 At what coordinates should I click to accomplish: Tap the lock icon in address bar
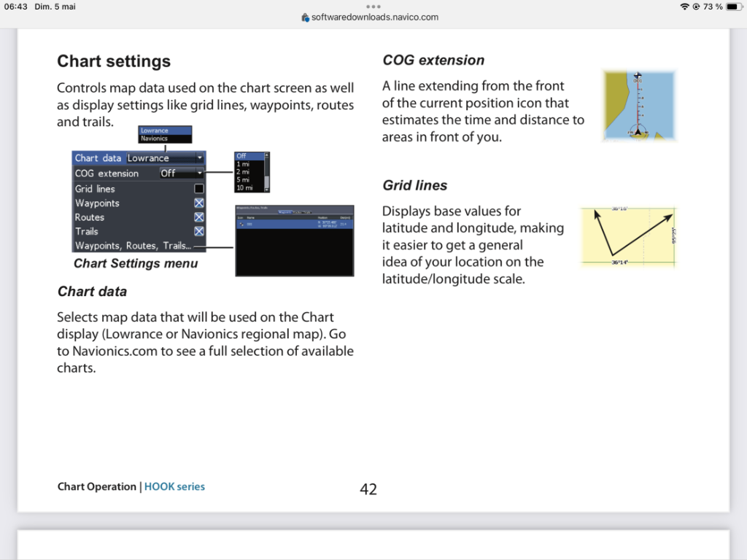(306, 17)
